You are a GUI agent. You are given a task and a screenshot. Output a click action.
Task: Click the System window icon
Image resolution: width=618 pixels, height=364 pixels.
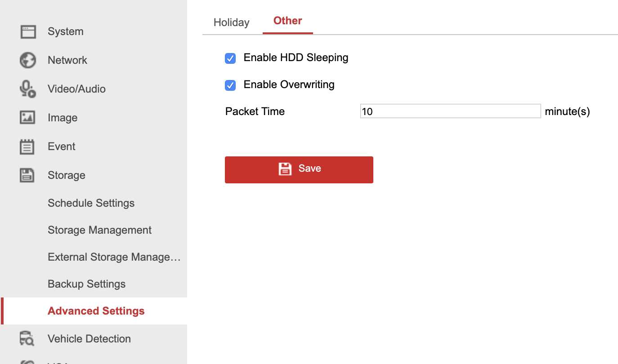coord(28,31)
